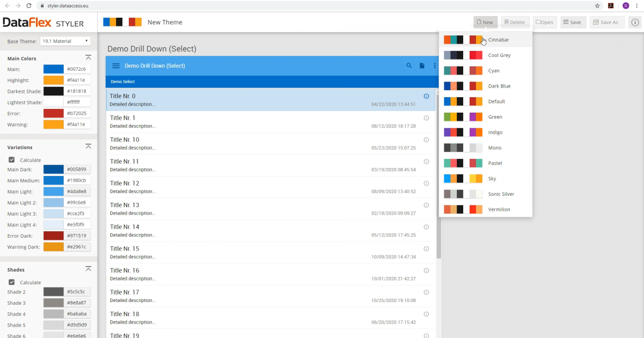Click the New button
This screenshot has height=338, width=644.
point(486,22)
